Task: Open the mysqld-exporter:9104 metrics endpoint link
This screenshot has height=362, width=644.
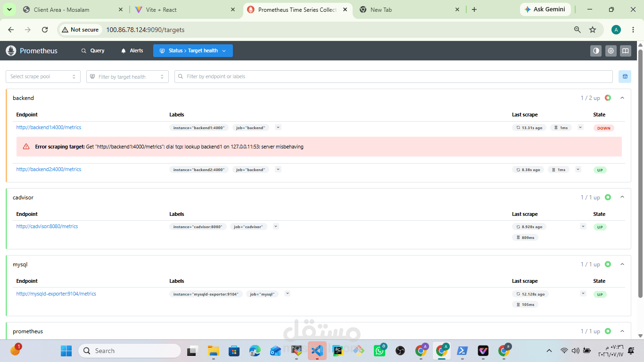Action: coord(56,294)
